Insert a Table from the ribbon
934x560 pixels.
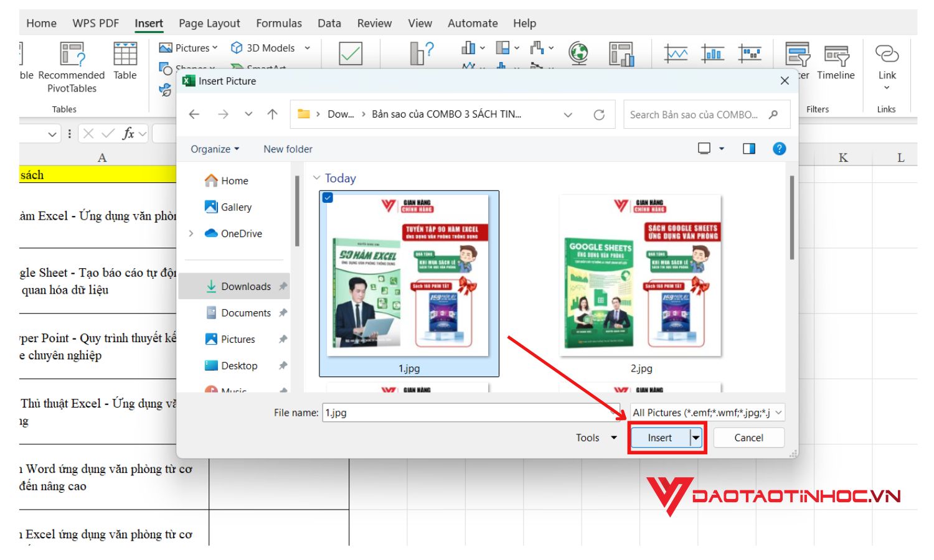pyautogui.click(x=124, y=60)
